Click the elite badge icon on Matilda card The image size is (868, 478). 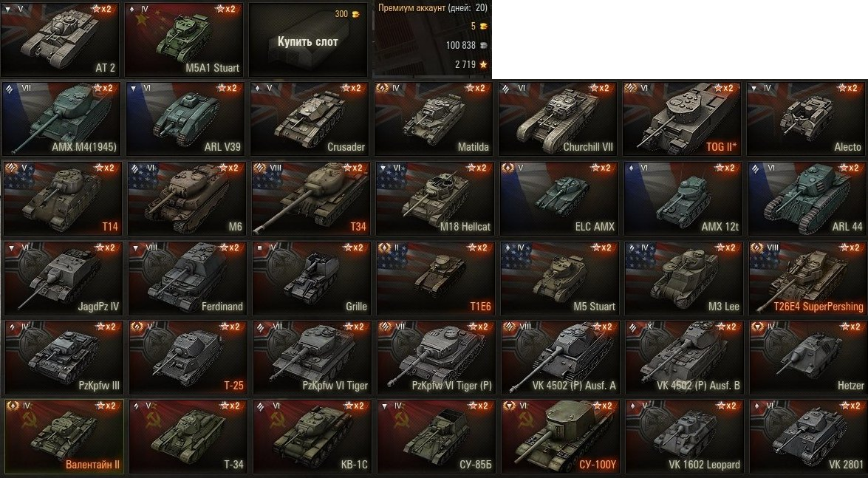383,87
